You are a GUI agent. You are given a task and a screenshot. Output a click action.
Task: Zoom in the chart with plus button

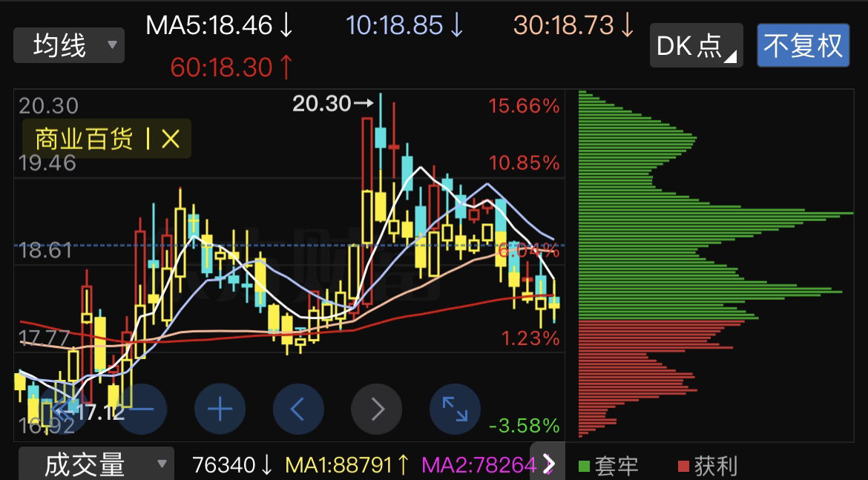pyautogui.click(x=220, y=409)
